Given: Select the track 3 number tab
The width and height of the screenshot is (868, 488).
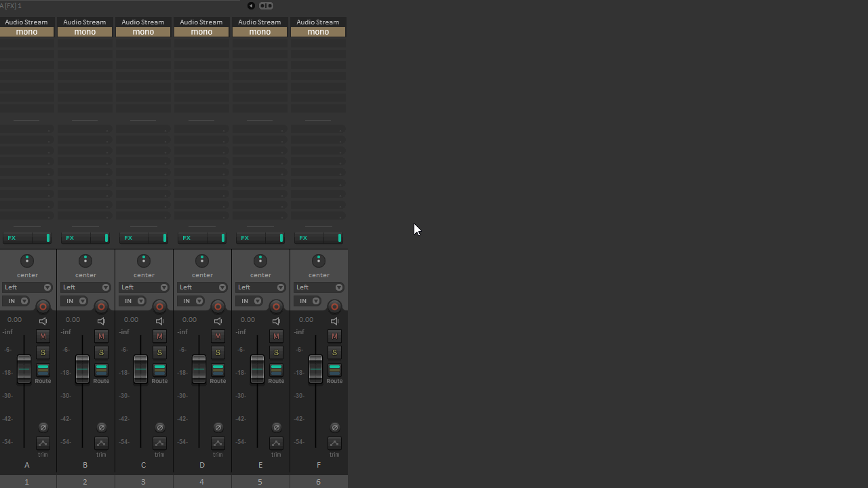Looking at the screenshot, I should click(143, 482).
